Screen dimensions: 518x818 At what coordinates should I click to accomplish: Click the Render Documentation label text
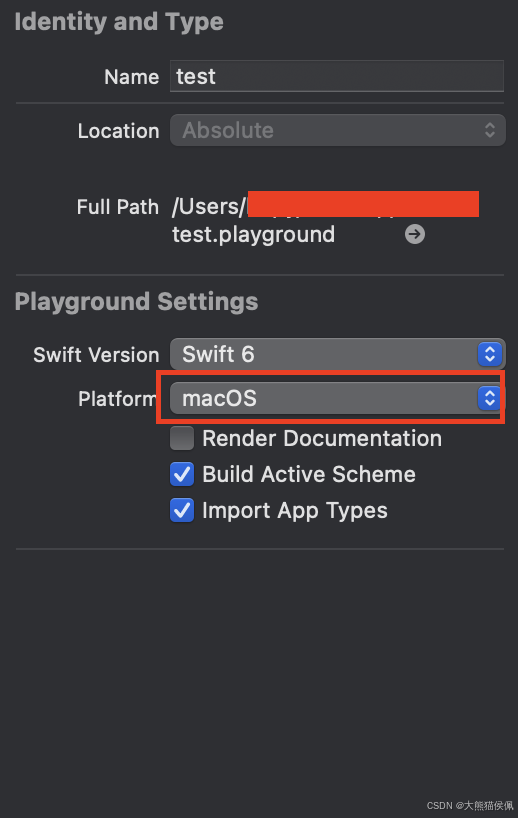tap(322, 438)
